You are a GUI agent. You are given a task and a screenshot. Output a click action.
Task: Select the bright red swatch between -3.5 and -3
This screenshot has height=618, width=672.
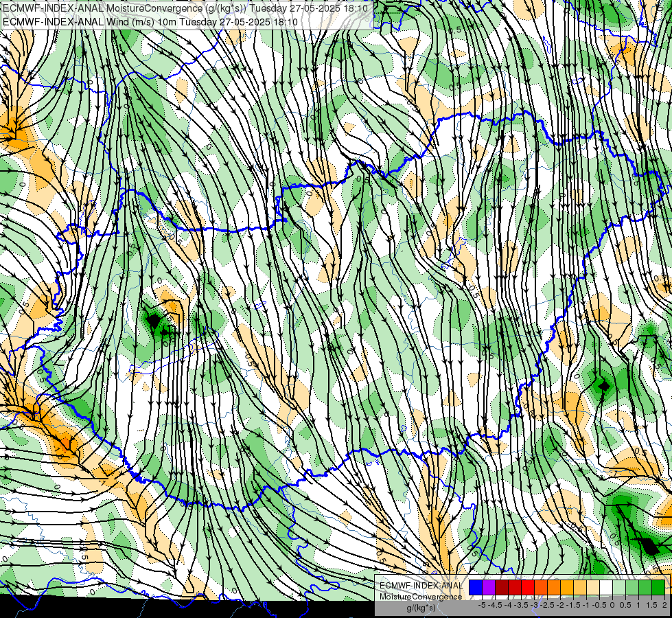point(528,587)
